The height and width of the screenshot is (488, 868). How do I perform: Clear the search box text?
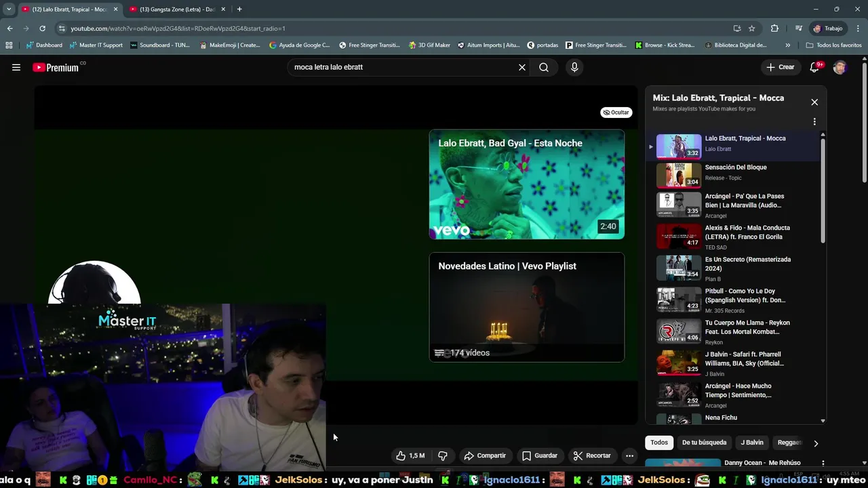pyautogui.click(x=522, y=67)
